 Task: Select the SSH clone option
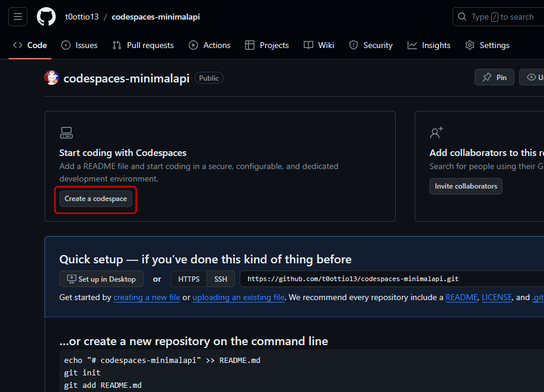pos(221,279)
